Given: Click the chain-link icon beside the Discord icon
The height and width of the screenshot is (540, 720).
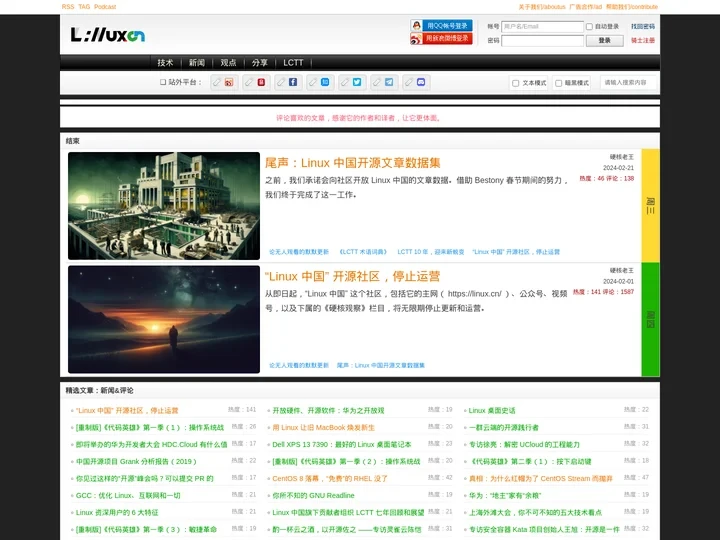Looking at the screenshot, I should (409, 82).
